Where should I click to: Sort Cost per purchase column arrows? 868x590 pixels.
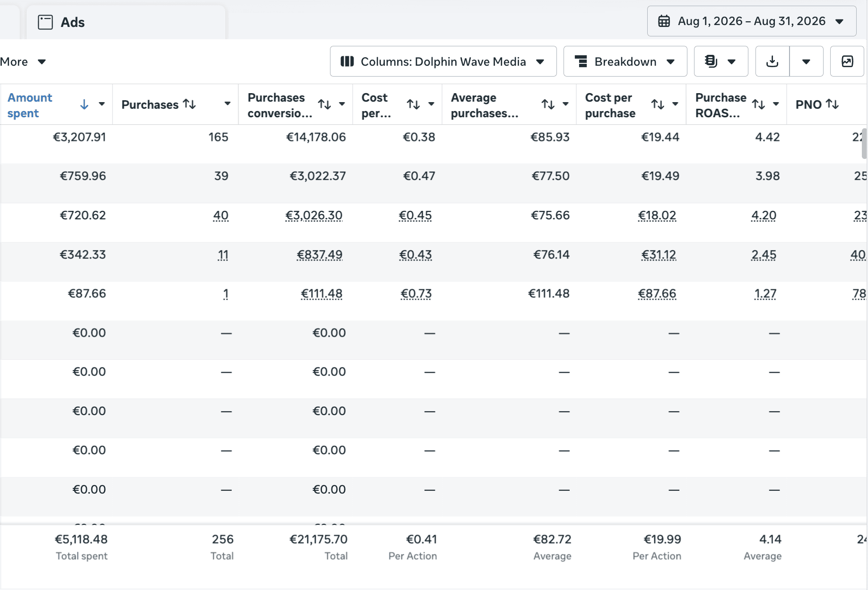(658, 104)
